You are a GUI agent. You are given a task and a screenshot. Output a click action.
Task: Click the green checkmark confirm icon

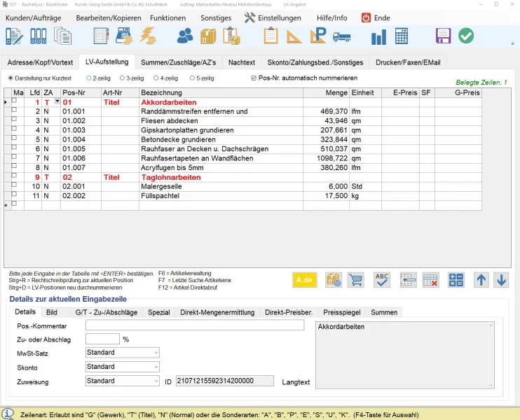coord(466,36)
